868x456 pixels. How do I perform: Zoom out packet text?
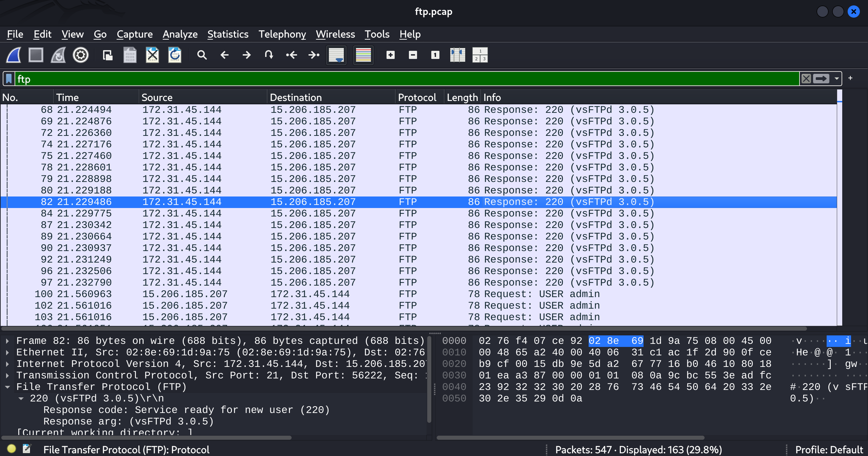(413, 55)
